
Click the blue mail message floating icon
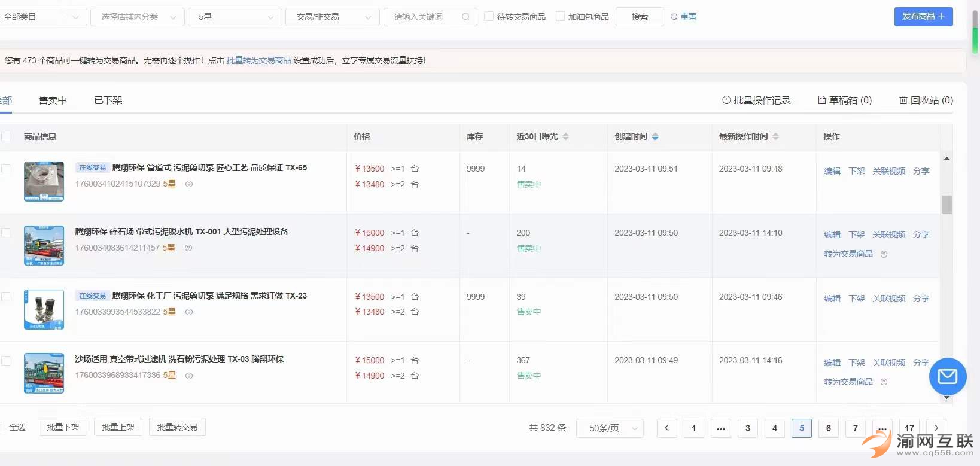(947, 376)
